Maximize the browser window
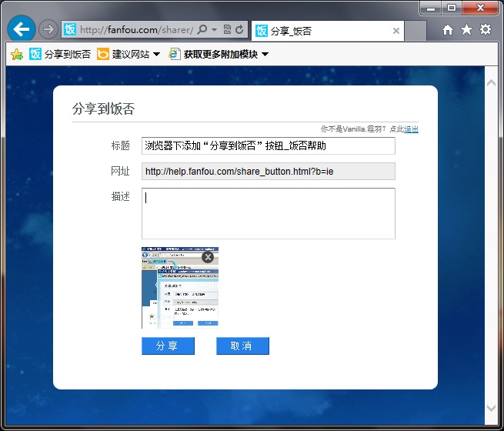The image size is (504, 431). pos(452,8)
